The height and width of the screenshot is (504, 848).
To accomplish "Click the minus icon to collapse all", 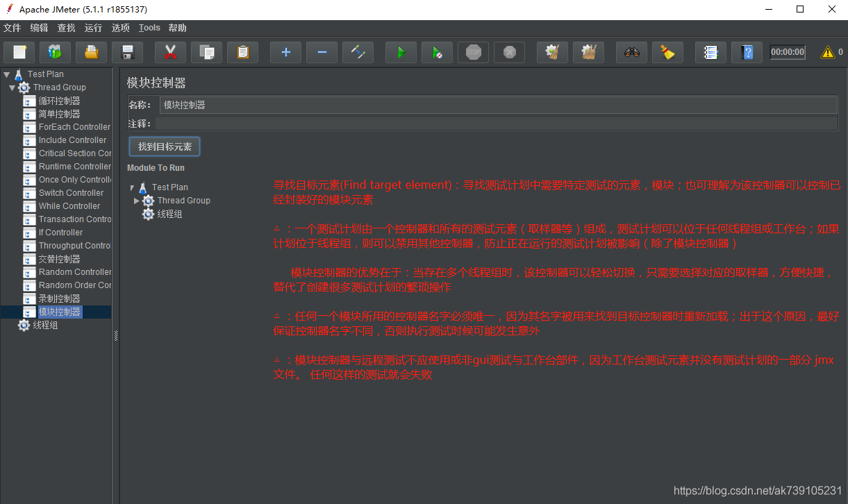I will [x=322, y=52].
